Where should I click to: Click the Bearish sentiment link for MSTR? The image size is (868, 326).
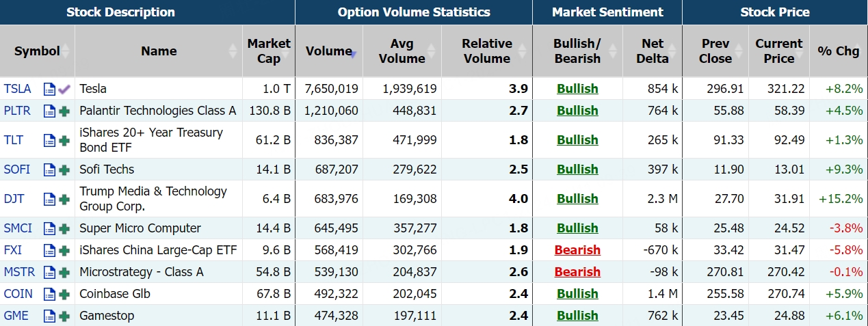577,272
